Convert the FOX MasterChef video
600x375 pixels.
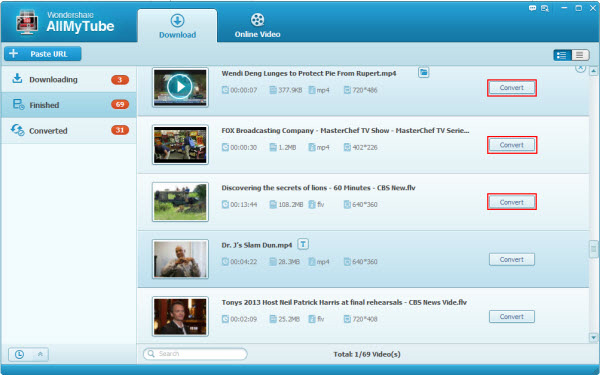click(512, 145)
